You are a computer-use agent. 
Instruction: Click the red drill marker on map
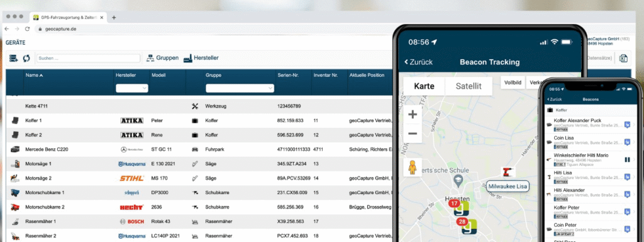pos(508,172)
